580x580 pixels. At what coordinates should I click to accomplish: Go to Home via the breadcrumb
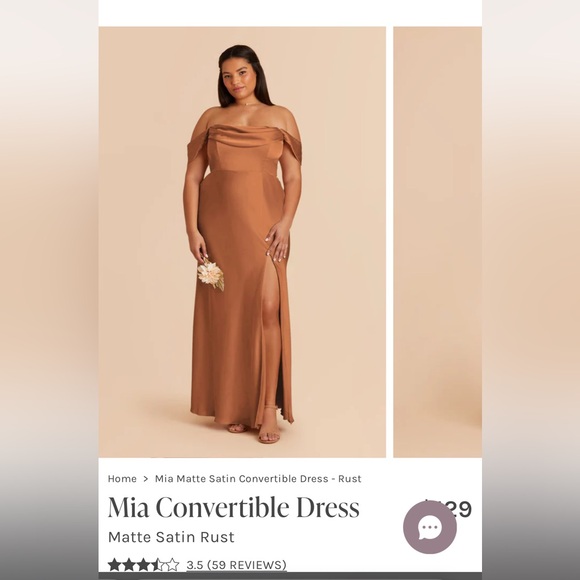(x=122, y=479)
